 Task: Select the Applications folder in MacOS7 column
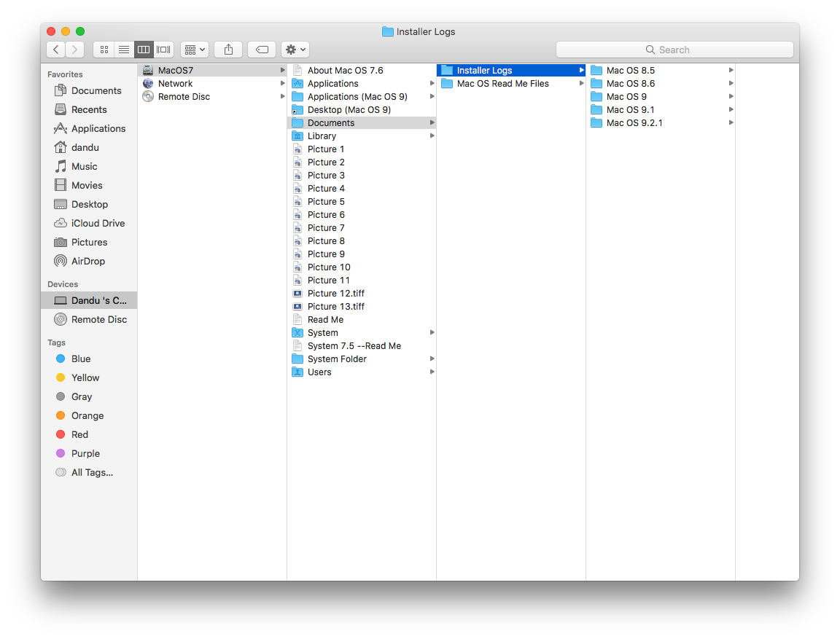362,84
